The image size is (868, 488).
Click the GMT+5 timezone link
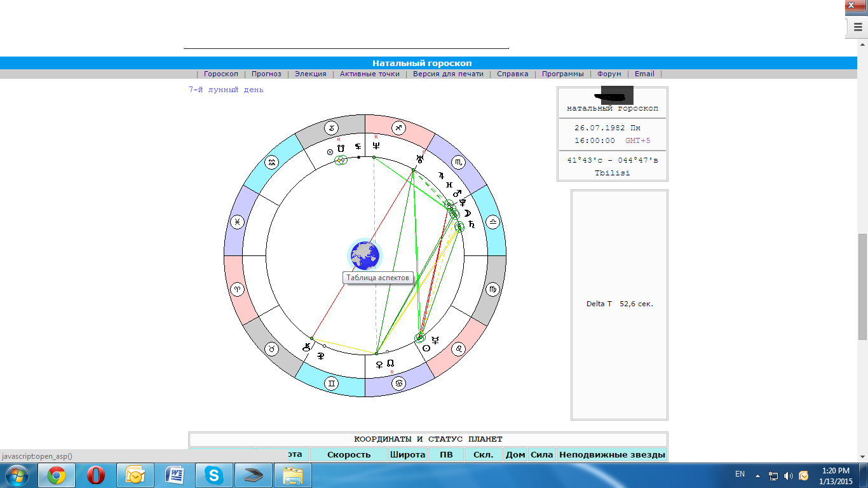(x=638, y=140)
